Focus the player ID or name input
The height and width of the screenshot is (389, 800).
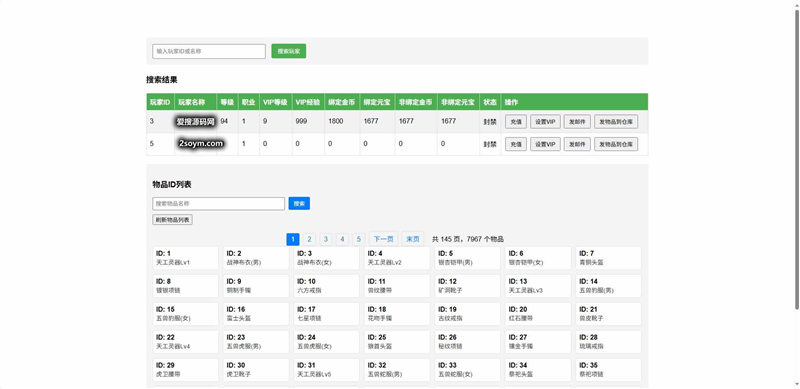209,51
